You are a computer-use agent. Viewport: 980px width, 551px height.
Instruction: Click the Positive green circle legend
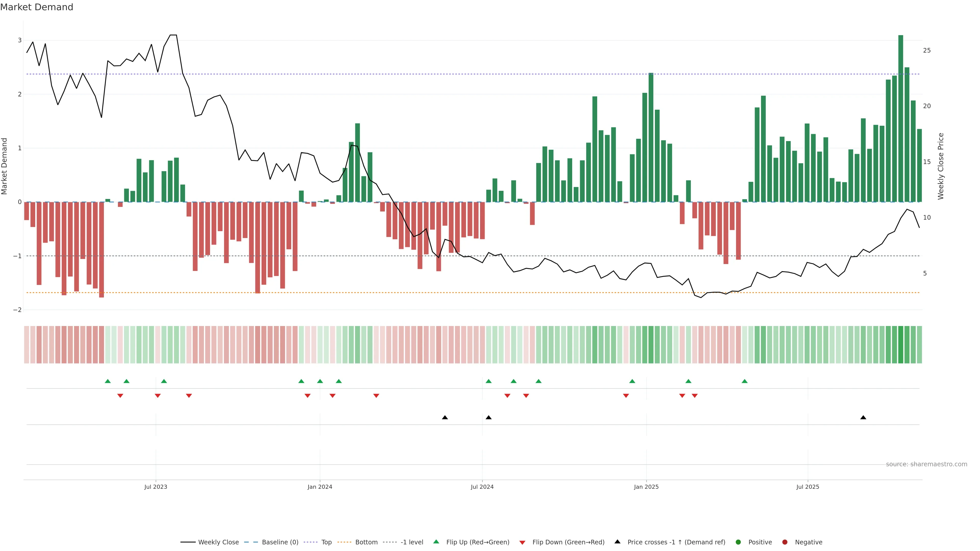pyautogui.click(x=738, y=542)
